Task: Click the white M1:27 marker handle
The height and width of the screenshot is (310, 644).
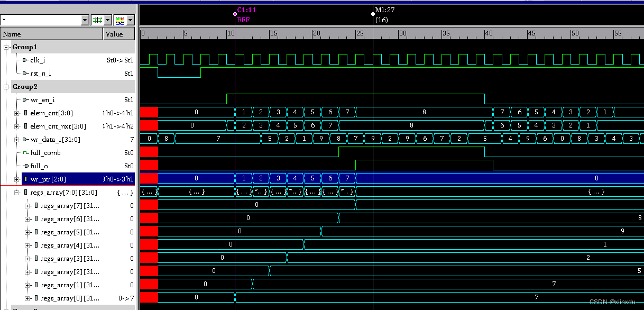Action: [373, 14]
